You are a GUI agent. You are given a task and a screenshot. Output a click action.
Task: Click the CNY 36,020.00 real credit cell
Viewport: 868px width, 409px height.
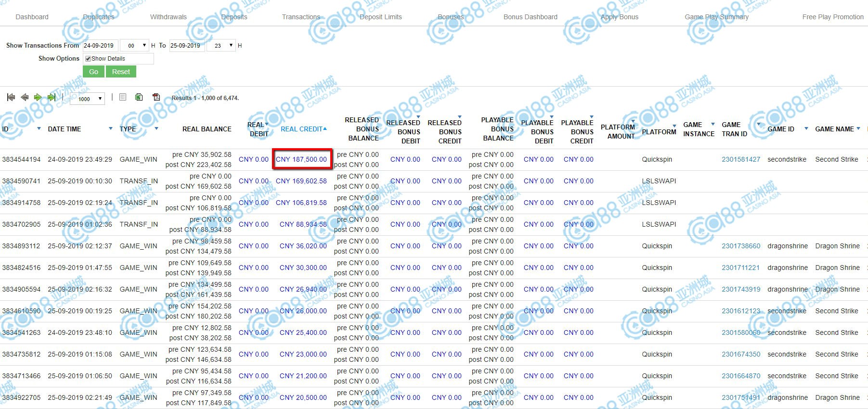tap(303, 246)
